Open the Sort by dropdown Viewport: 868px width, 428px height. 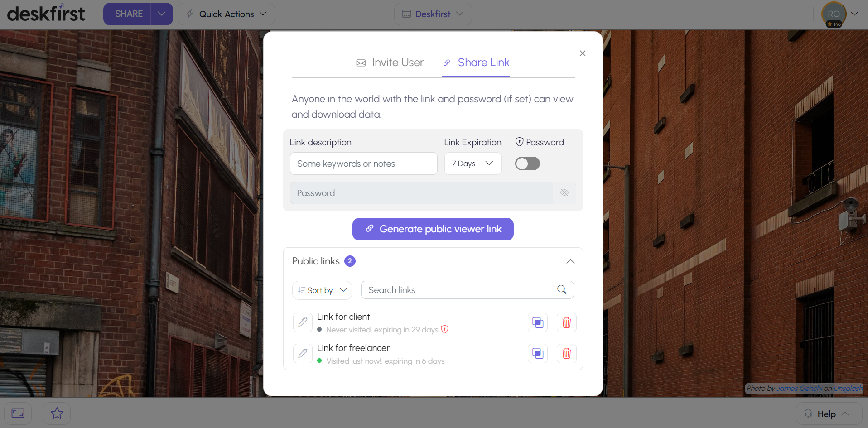tap(322, 290)
